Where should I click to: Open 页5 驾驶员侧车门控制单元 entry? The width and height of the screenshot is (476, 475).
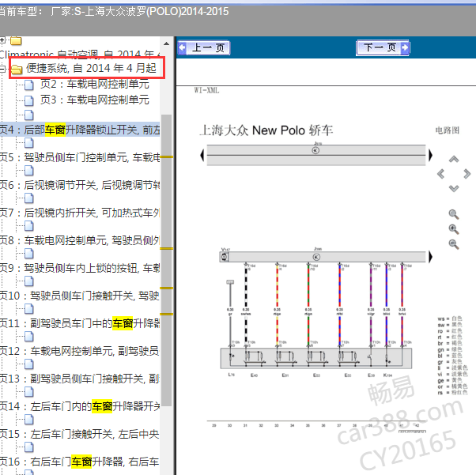click(x=80, y=157)
